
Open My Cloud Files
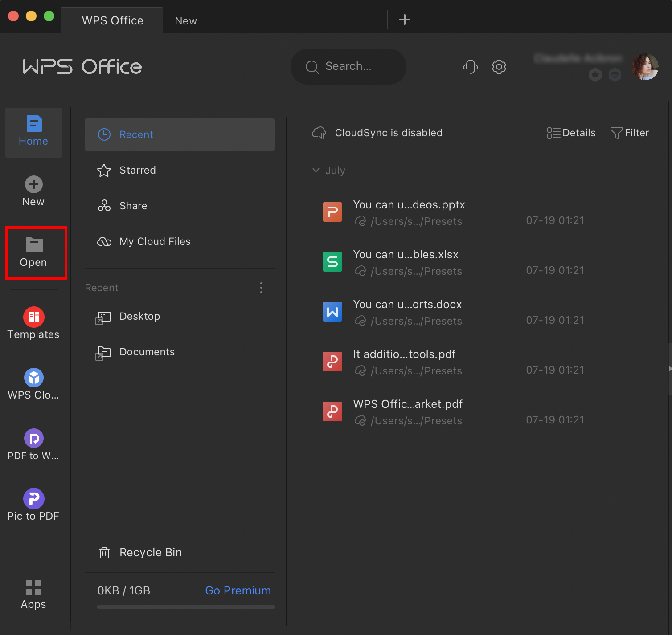tap(180, 241)
